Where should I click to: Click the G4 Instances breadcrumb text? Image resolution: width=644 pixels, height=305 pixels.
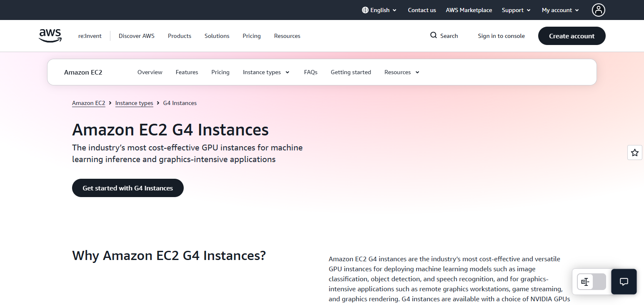pyautogui.click(x=180, y=103)
